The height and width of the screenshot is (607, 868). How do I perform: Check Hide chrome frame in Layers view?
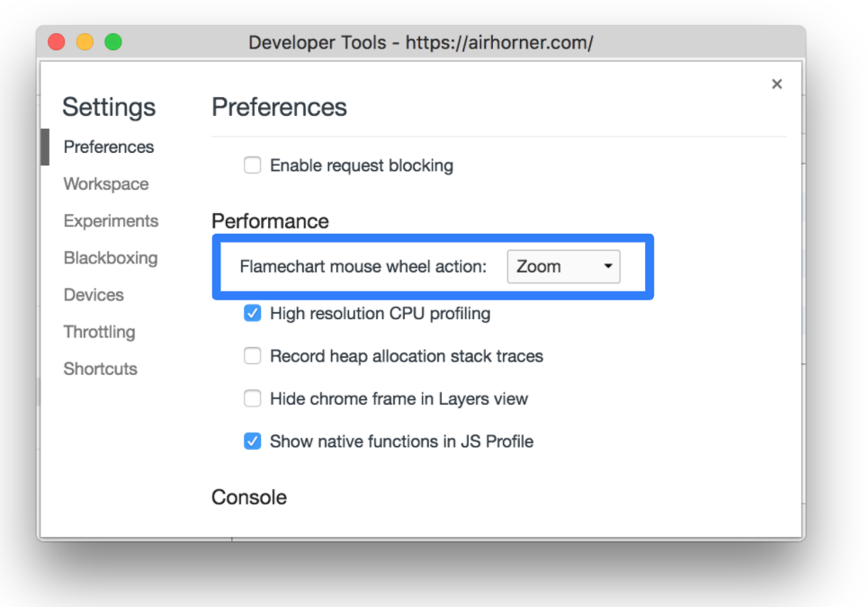tap(253, 398)
